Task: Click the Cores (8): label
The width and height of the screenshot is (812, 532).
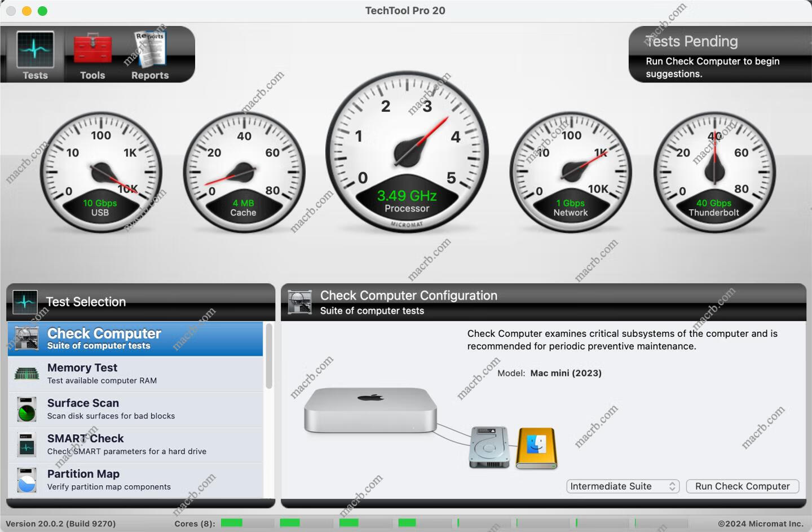Action: tap(195, 524)
